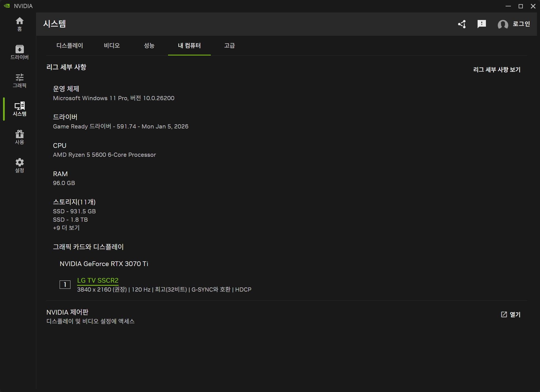
Task: Click 리그 세부 사항 보기 button
Action: point(496,70)
